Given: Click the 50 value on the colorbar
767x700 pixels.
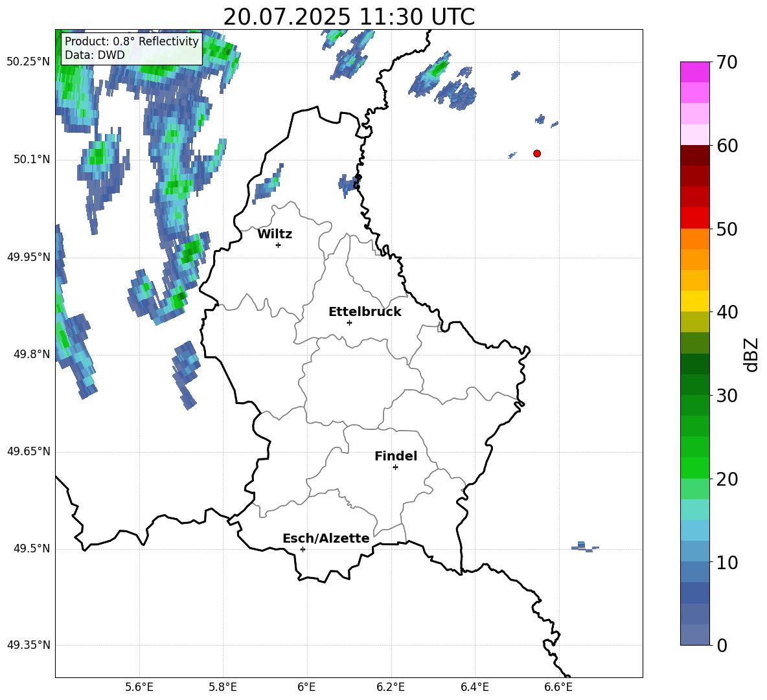Looking at the screenshot, I should [x=727, y=229].
